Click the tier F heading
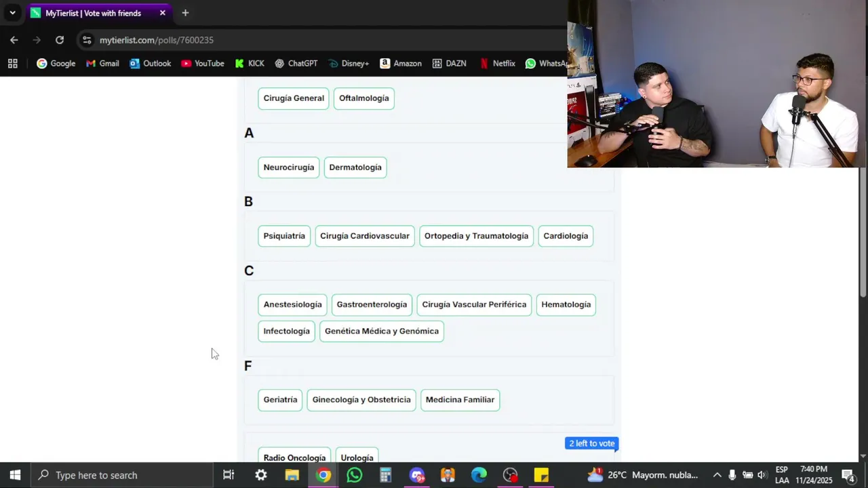The height and width of the screenshot is (488, 868). pos(248,366)
